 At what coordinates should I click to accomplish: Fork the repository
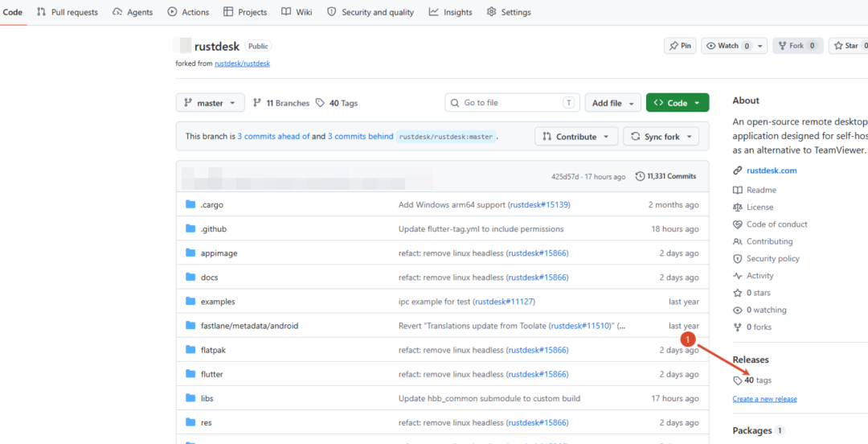pyautogui.click(x=798, y=46)
